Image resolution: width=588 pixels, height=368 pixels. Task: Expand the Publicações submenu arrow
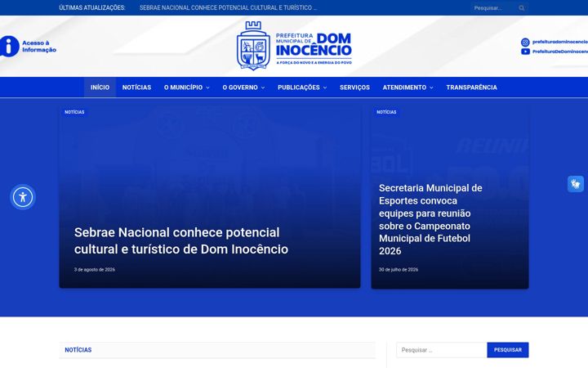pos(325,88)
